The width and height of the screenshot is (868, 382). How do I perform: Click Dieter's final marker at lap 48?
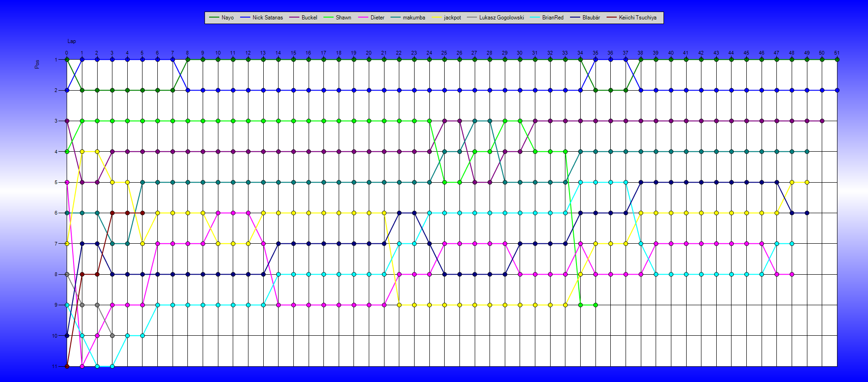[x=792, y=274]
